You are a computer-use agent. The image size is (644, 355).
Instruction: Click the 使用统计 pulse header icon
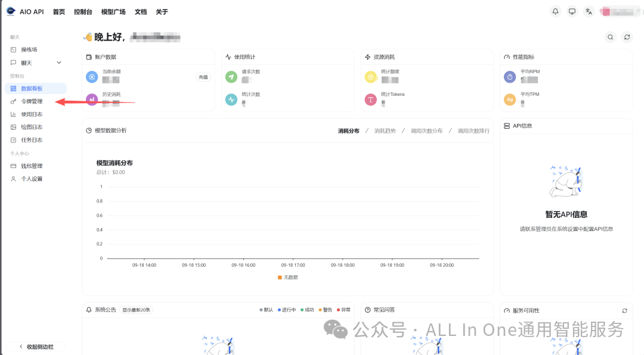(x=228, y=57)
